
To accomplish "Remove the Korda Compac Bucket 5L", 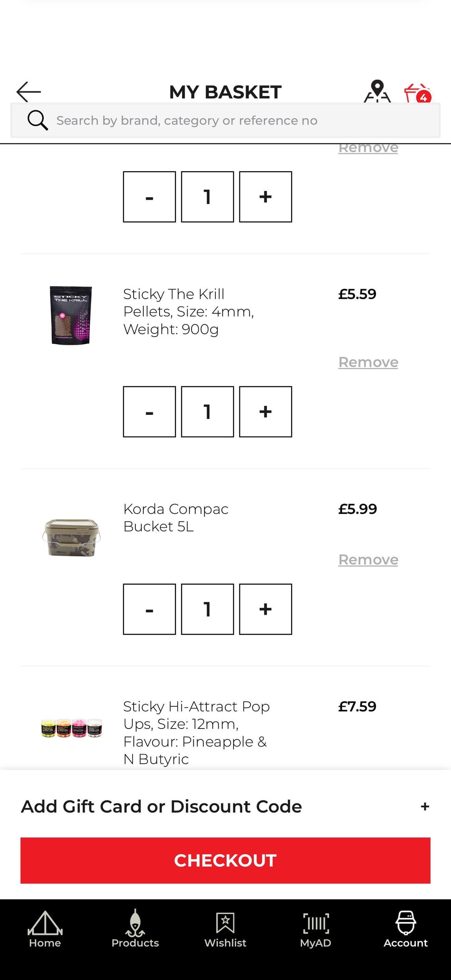I will point(368,560).
